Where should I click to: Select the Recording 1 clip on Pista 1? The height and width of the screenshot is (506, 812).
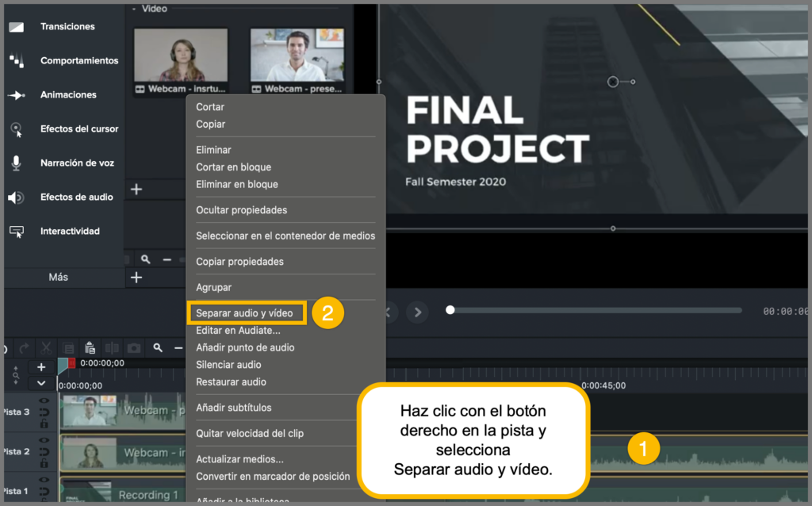tap(123, 490)
